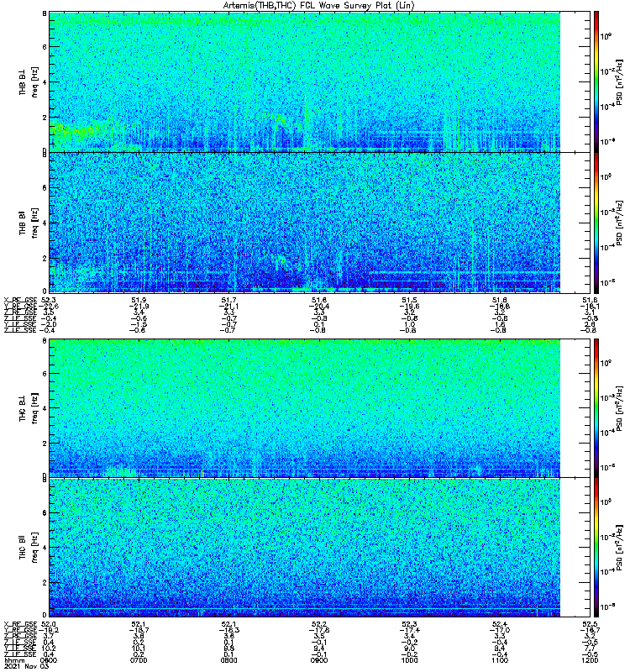630x672 pixels.
Task: Click the X_RE_GSE value 52.0
Action: coord(49,624)
